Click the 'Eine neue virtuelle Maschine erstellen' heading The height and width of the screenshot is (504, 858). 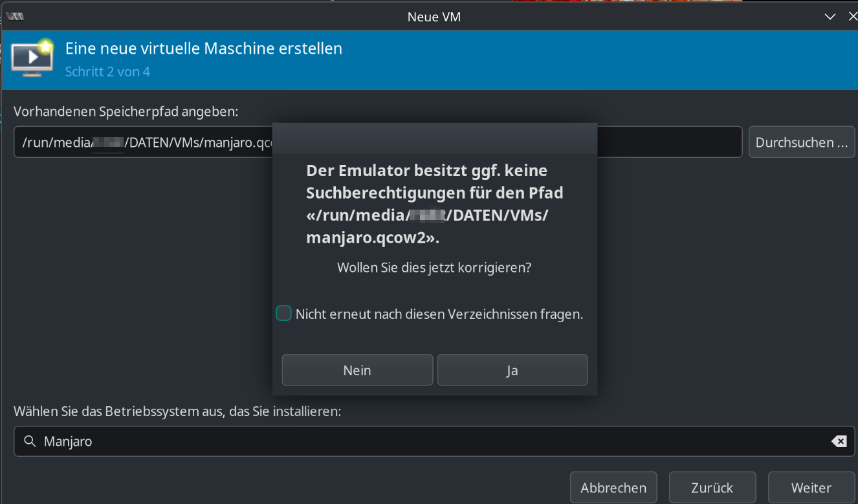[204, 49]
